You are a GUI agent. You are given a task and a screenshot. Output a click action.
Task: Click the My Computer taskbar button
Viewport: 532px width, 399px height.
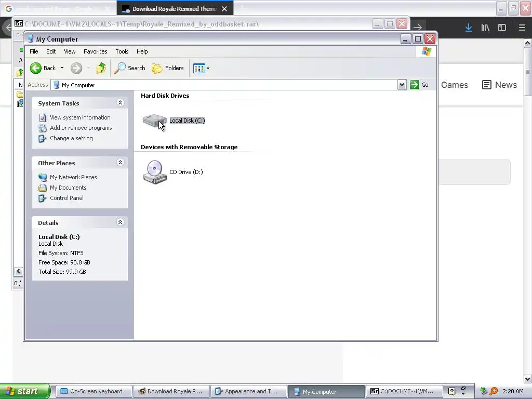click(326, 391)
